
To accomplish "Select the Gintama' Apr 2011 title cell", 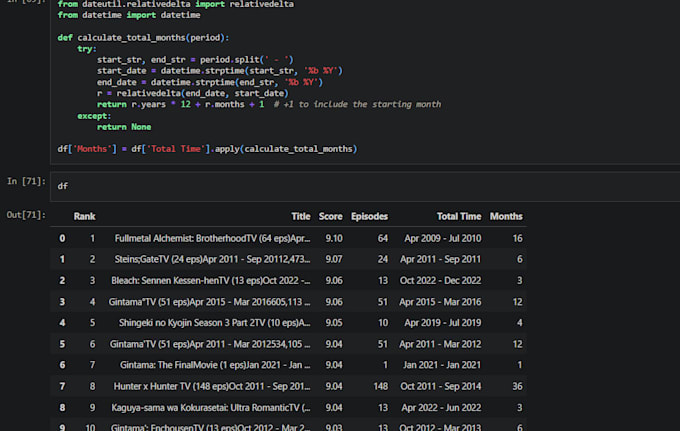I will [210, 344].
